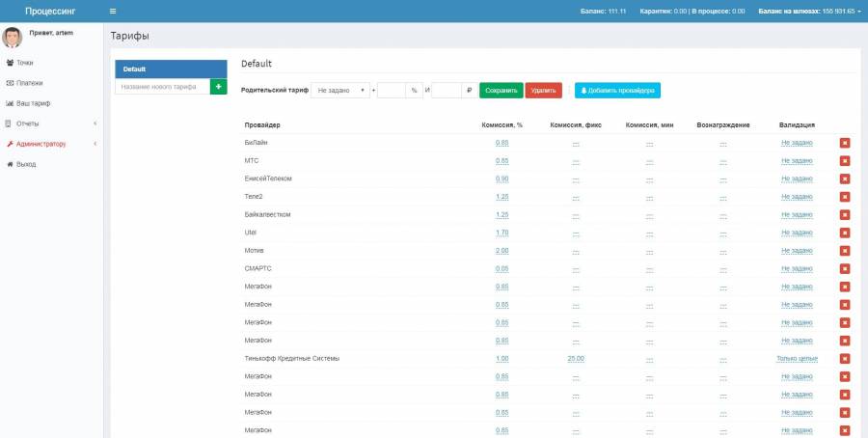Click the green plus add tariff button
Screen dimensions: 868x438
pos(219,87)
